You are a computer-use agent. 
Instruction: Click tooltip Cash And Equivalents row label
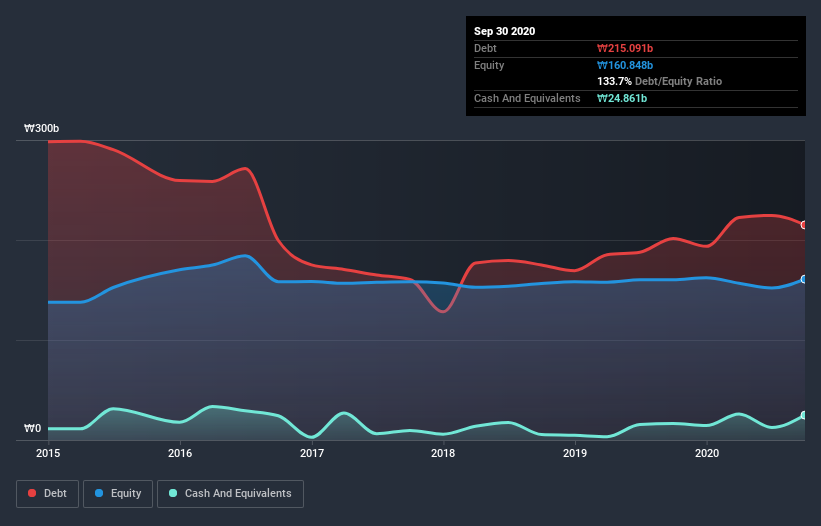coord(527,98)
